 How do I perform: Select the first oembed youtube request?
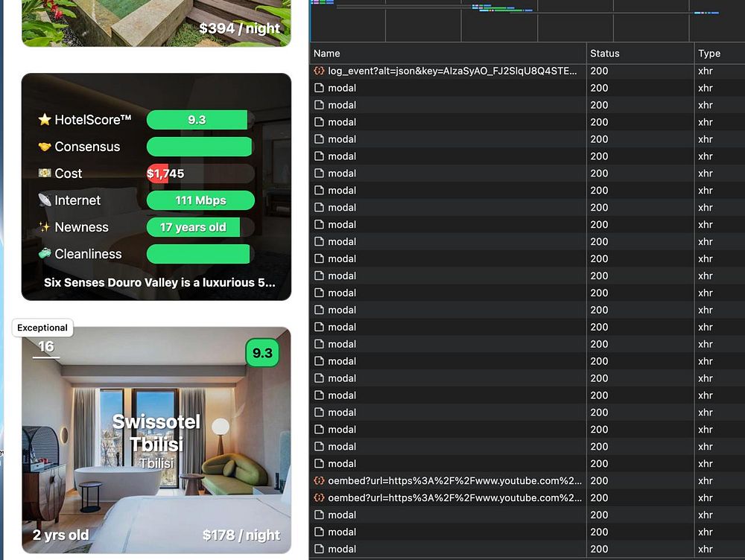click(x=527, y=480)
